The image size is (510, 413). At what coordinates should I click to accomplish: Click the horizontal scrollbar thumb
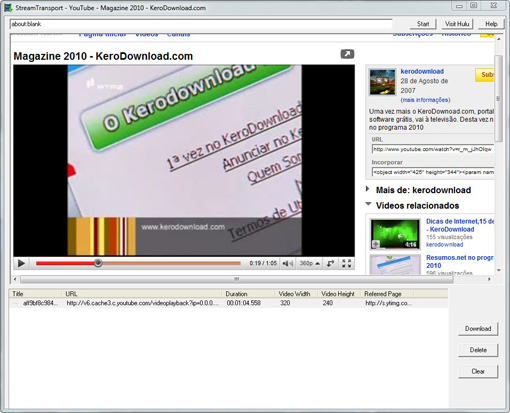237,279
